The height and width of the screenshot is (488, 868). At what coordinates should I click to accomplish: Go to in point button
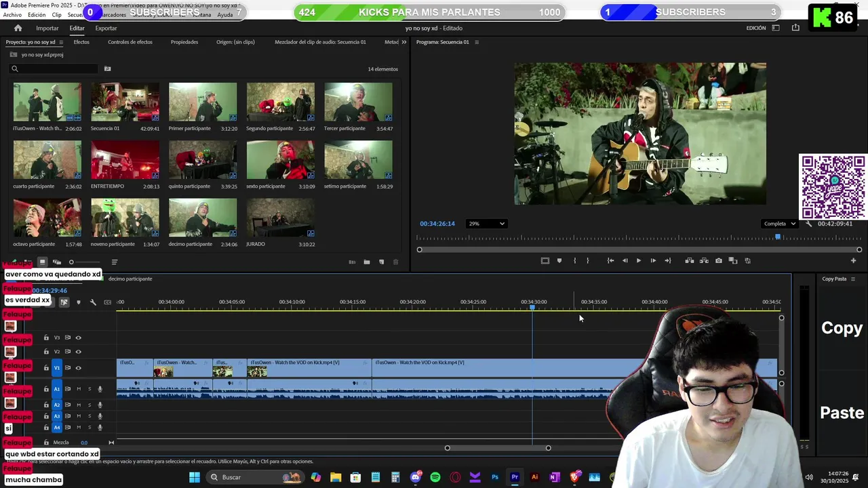610,260
